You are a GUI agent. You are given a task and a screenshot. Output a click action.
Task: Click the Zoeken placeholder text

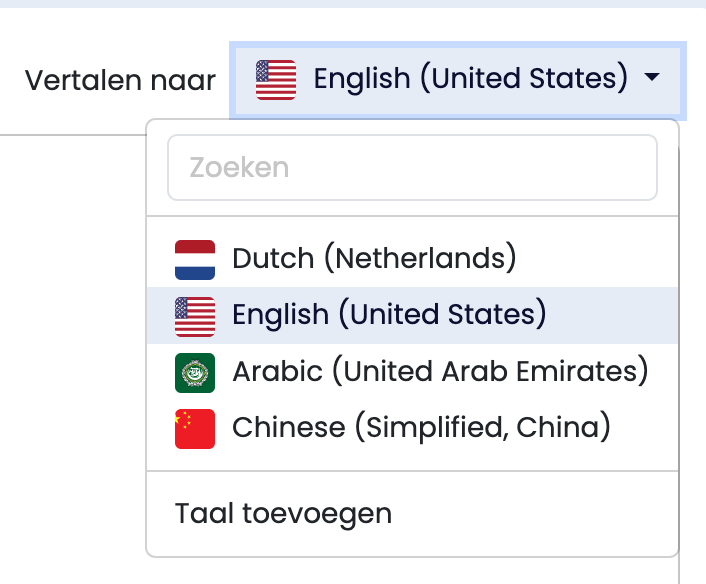[240, 168]
